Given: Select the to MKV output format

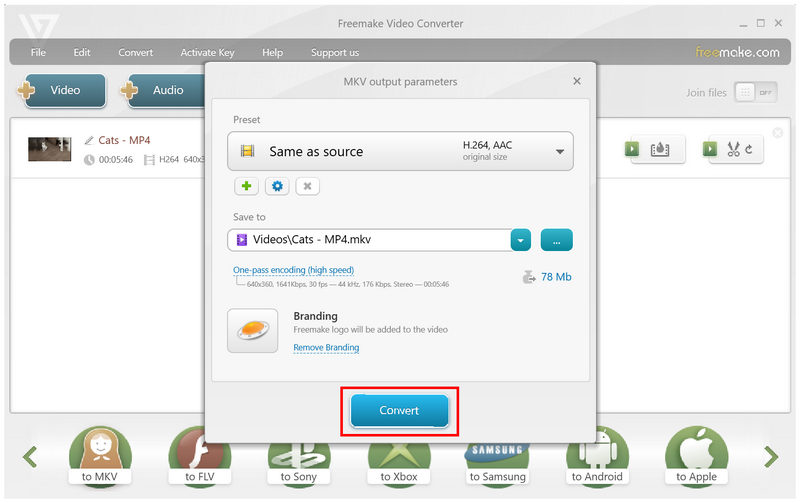Looking at the screenshot, I should coord(100,457).
